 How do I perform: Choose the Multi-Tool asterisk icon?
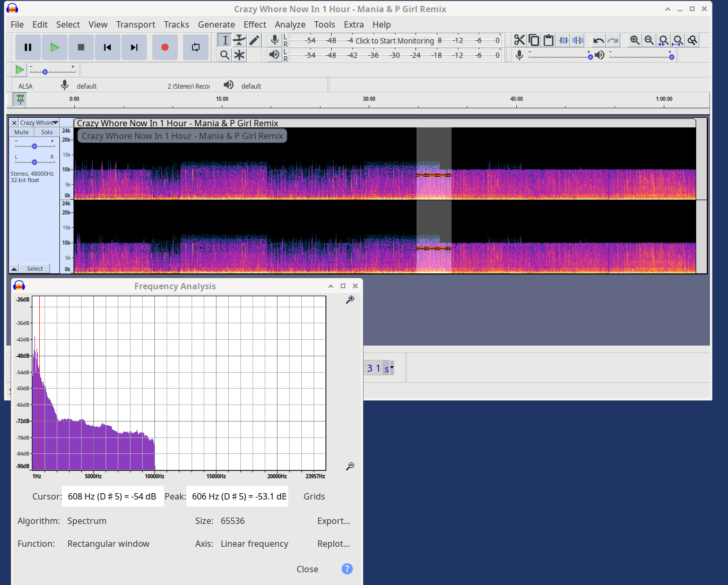tap(240, 55)
